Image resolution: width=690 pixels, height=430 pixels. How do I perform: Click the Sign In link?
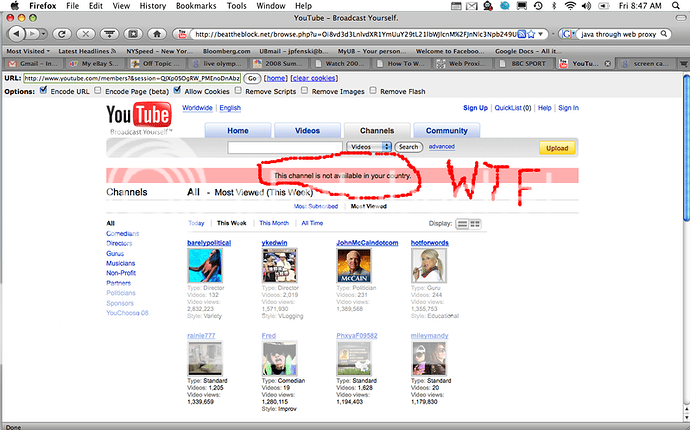[569, 108]
